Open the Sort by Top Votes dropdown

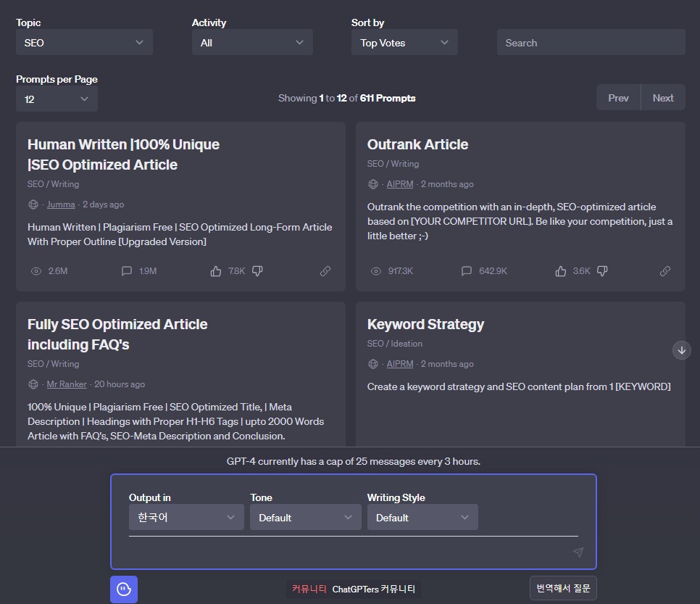pos(404,43)
